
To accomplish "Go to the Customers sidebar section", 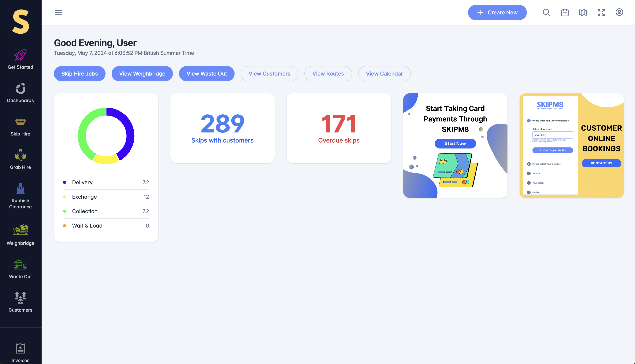I will [x=20, y=302].
